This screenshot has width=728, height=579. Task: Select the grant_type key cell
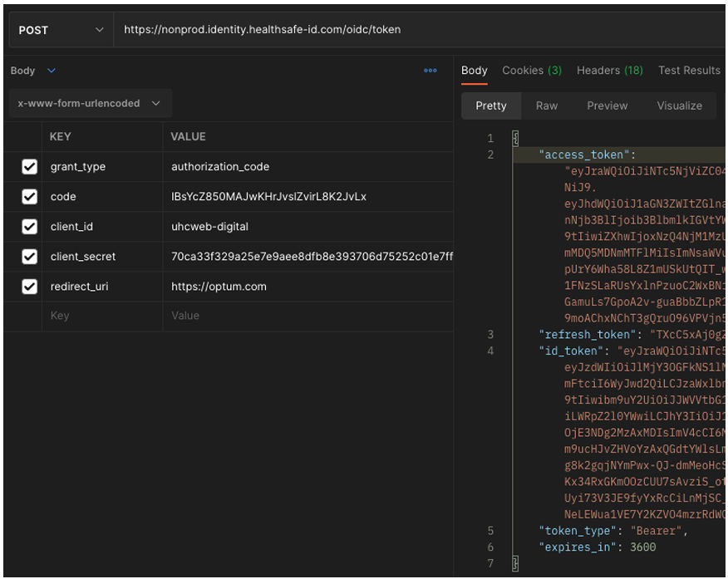(x=102, y=166)
